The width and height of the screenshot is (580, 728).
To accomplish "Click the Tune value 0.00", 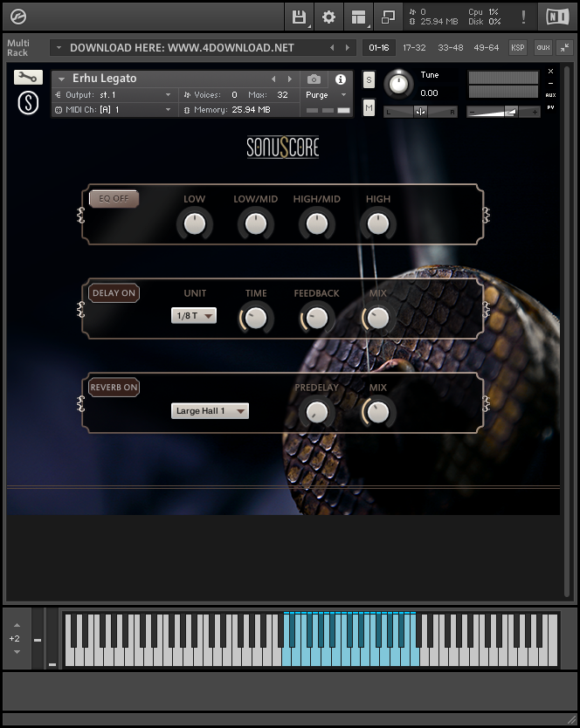I will click(429, 93).
